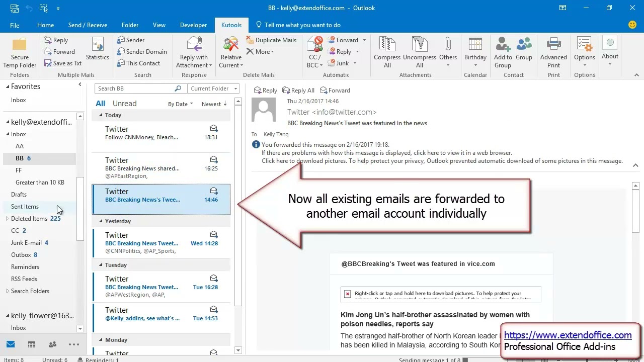
Task: Open By Date sort dropdown
Action: pos(181,104)
